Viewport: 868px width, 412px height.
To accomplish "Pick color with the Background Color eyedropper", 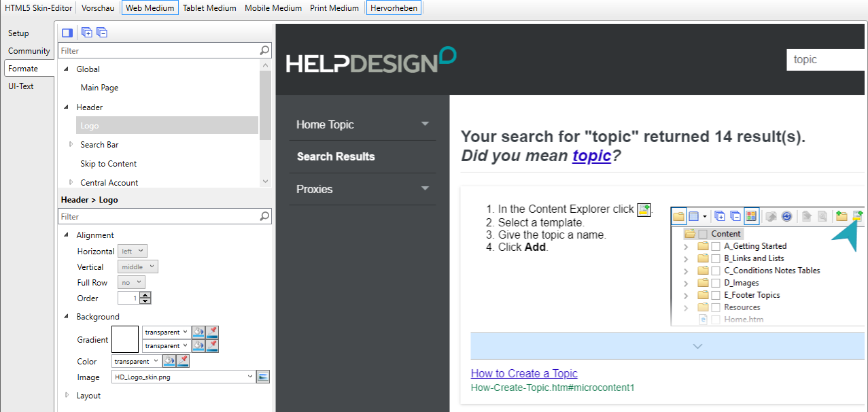I will click(183, 361).
